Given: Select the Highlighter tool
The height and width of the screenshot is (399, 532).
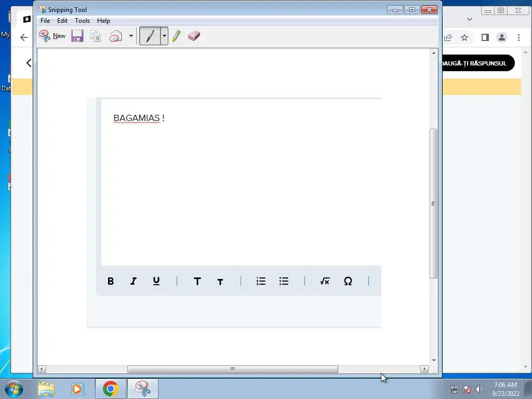Looking at the screenshot, I should pyautogui.click(x=177, y=36).
